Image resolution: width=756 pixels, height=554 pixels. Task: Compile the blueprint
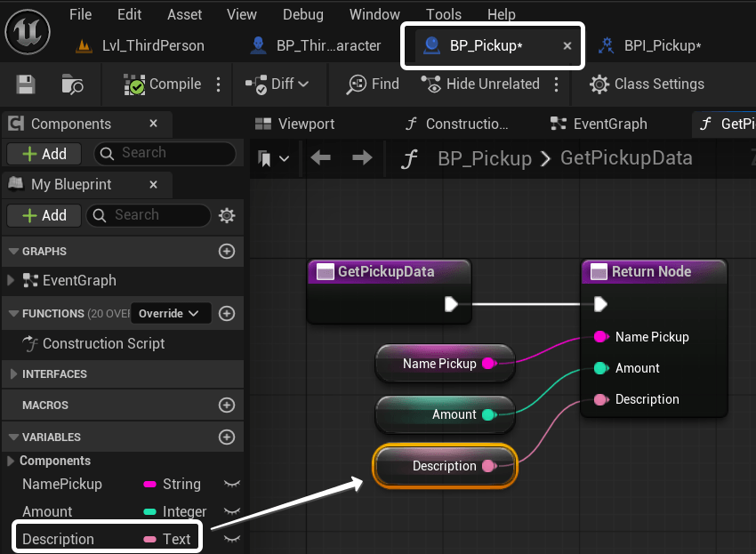click(165, 84)
